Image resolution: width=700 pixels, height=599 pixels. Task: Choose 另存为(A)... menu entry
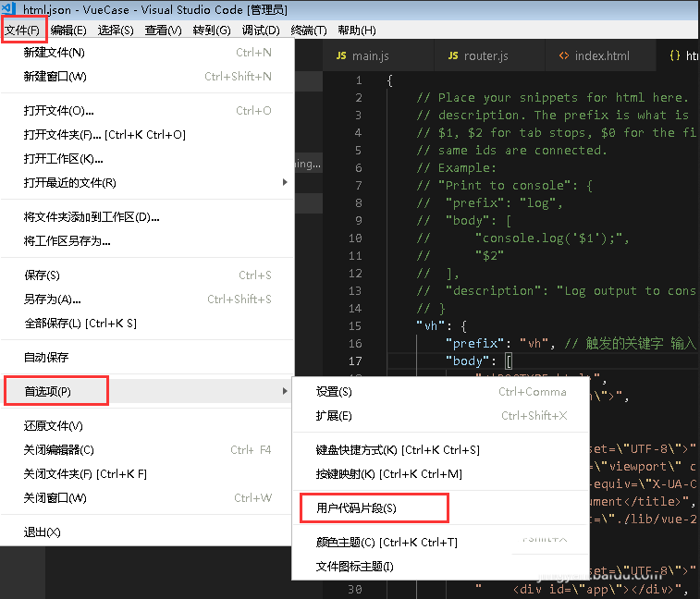[x=147, y=299]
